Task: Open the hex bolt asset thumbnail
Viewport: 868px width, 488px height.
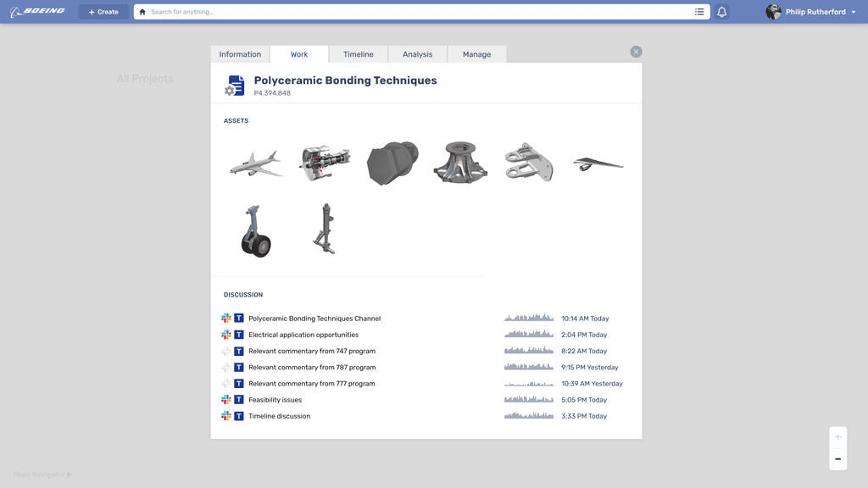Action: click(x=392, y=163)
